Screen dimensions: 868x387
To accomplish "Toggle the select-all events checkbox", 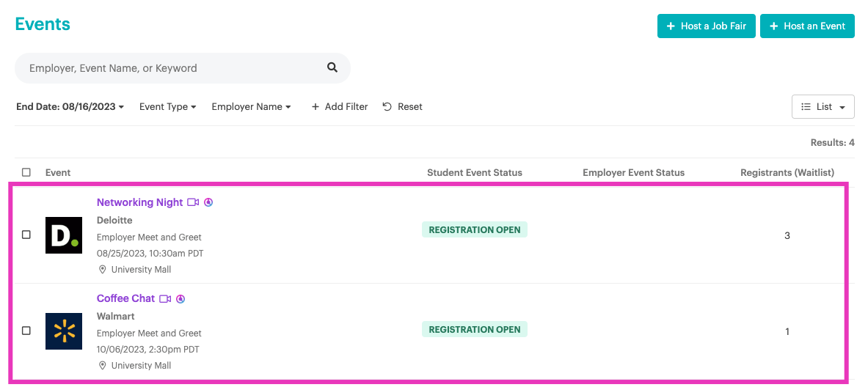I will tap(26, 173).
